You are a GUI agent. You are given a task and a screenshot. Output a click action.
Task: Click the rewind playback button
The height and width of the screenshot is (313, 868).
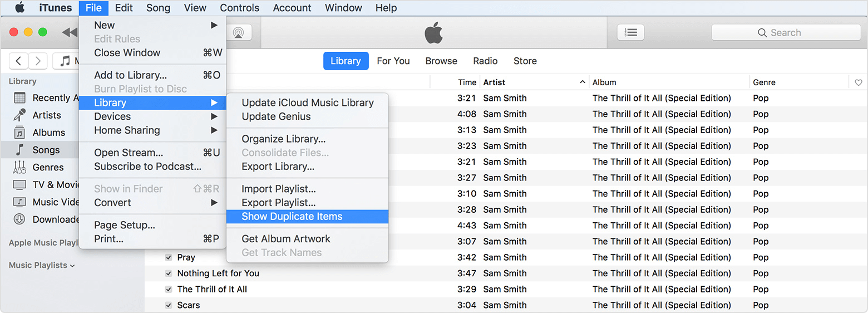click(70, 32)
